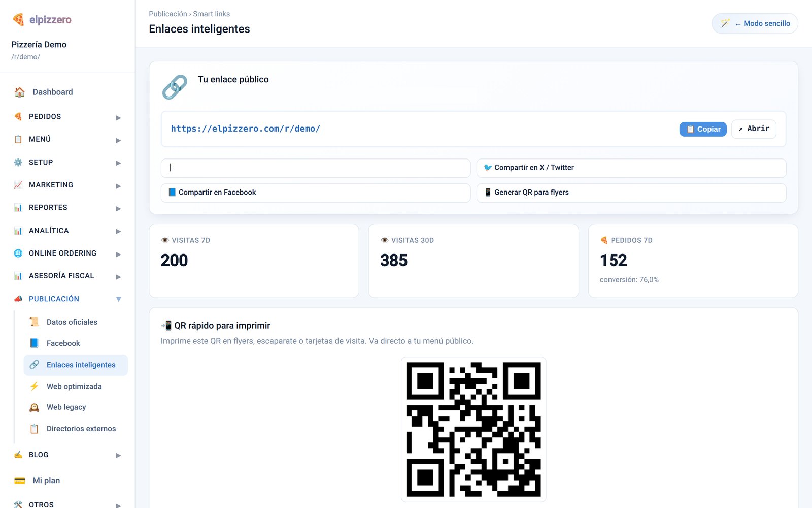Click the BLOG writing hand icon
The image size is (812, 508).
point(18,455)
